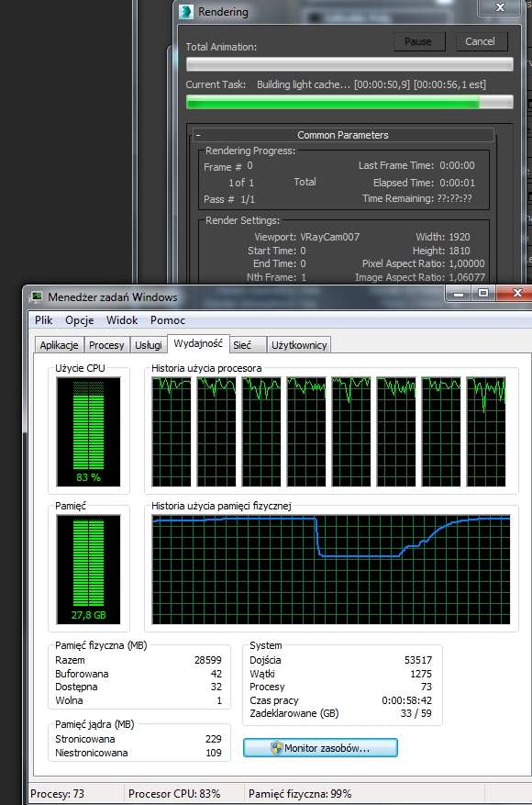Click the CPU usage meter showing 83 %
532x805 pixels.
[88, 431]
